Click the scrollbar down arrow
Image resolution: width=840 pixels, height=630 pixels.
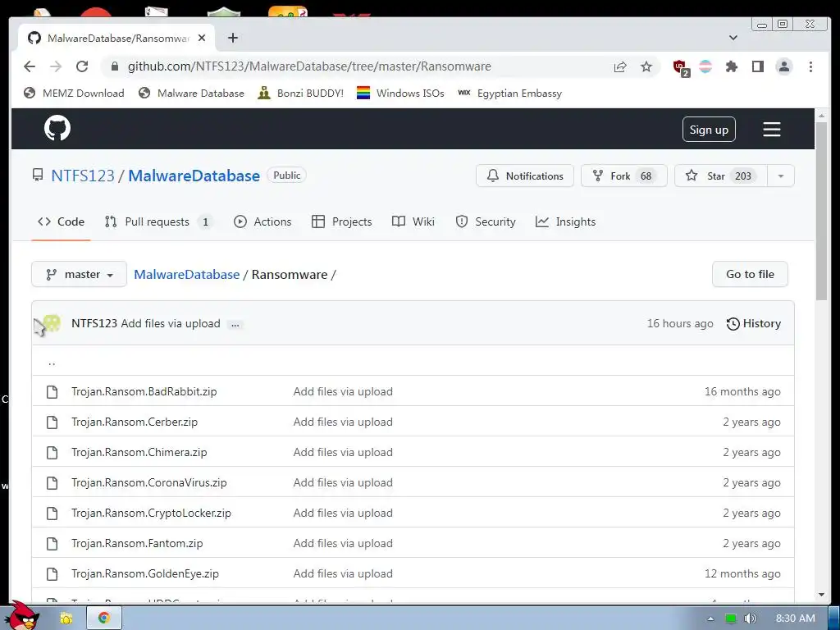pos(821,596)
